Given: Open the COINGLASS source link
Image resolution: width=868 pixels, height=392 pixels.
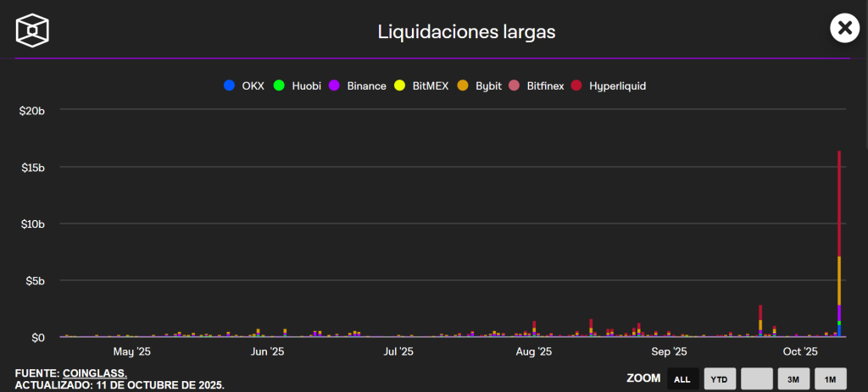Looking at the screenshot, I should (x=95, y=373).
